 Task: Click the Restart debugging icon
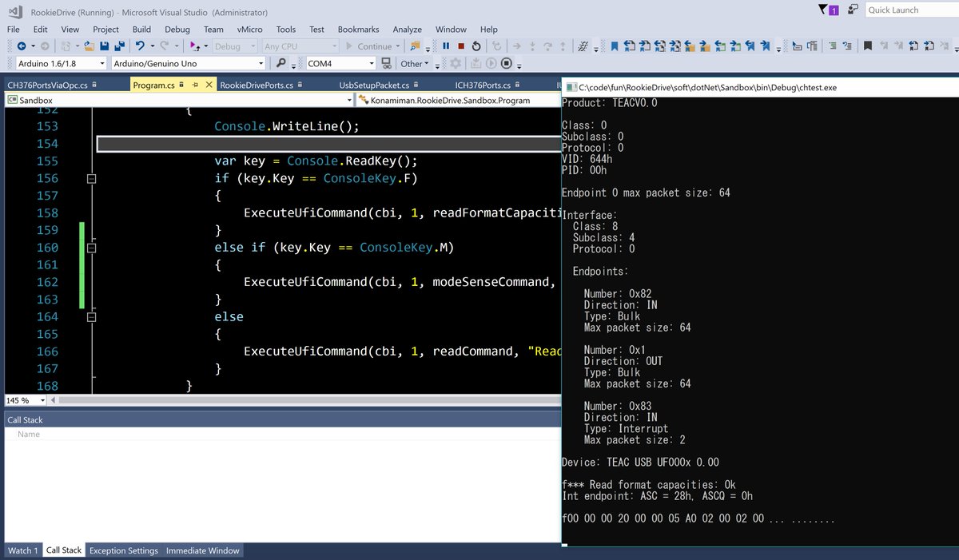click(476, 46)
